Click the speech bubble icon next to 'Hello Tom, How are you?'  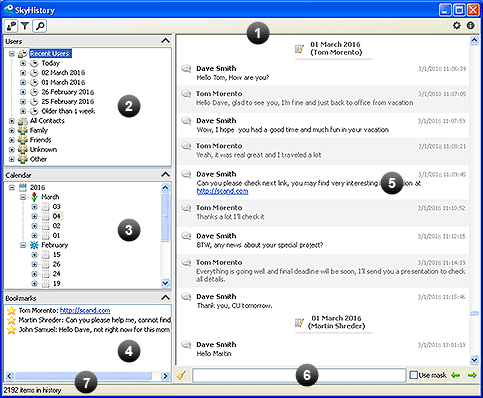(186, 69)
